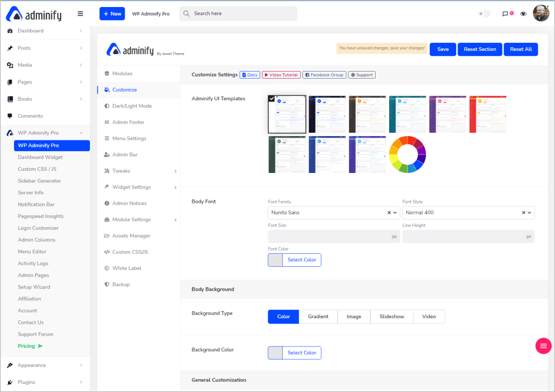The width and height of the screenshot is (555, 392).
Task: Collapse the WP Adminify Pro sidebar chevron
Action: 81,133
